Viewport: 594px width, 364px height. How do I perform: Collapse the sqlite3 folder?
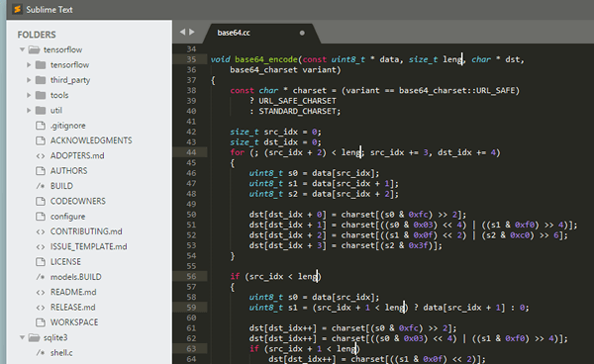(22, 337)
